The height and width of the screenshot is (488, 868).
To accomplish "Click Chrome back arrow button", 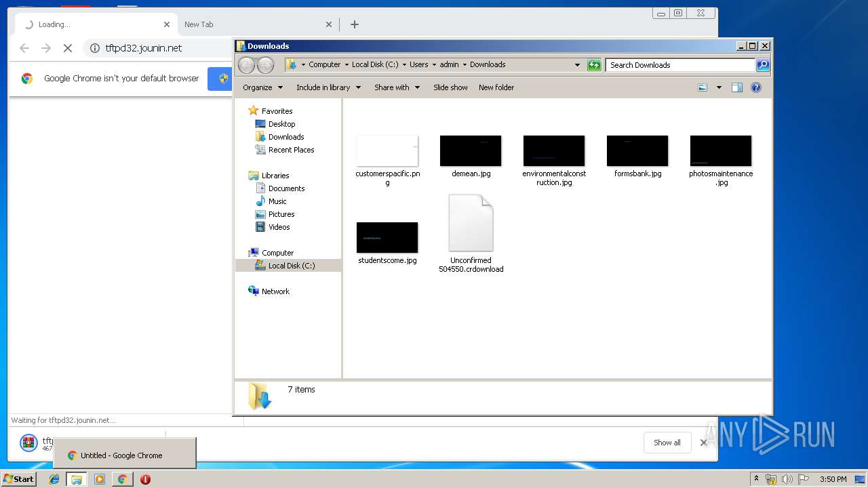I will coord(24,48).
